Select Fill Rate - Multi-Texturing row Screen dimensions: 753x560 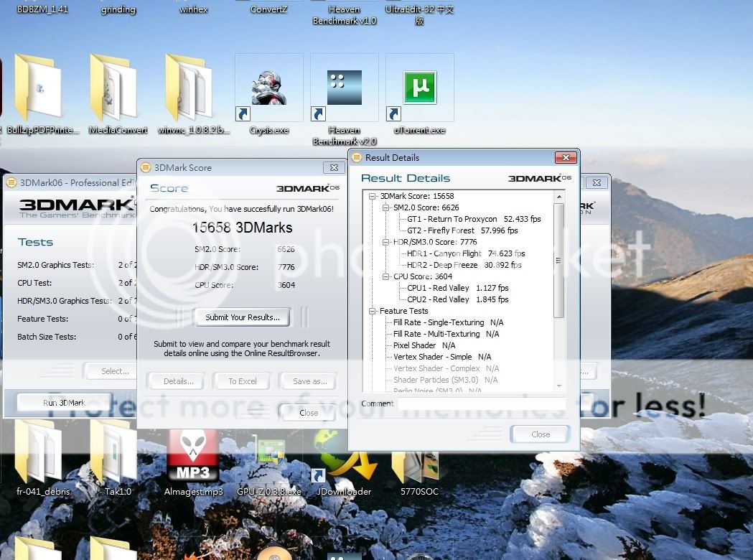tap(446, 335)
